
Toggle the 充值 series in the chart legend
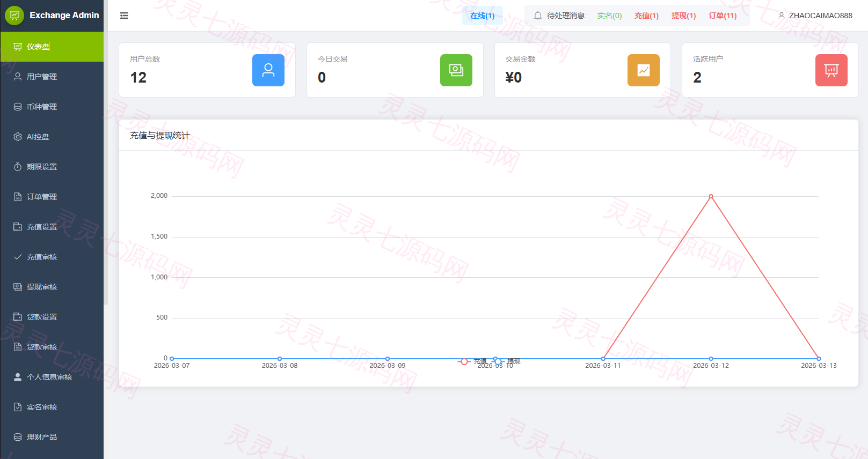(472, 361)
